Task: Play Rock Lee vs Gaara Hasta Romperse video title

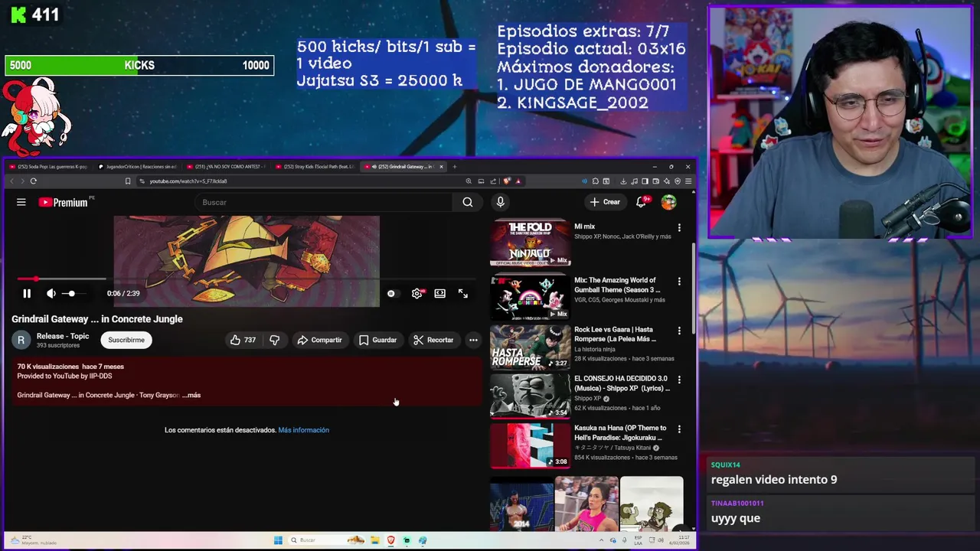Action: pyautogui.click(x=615, y=334)
